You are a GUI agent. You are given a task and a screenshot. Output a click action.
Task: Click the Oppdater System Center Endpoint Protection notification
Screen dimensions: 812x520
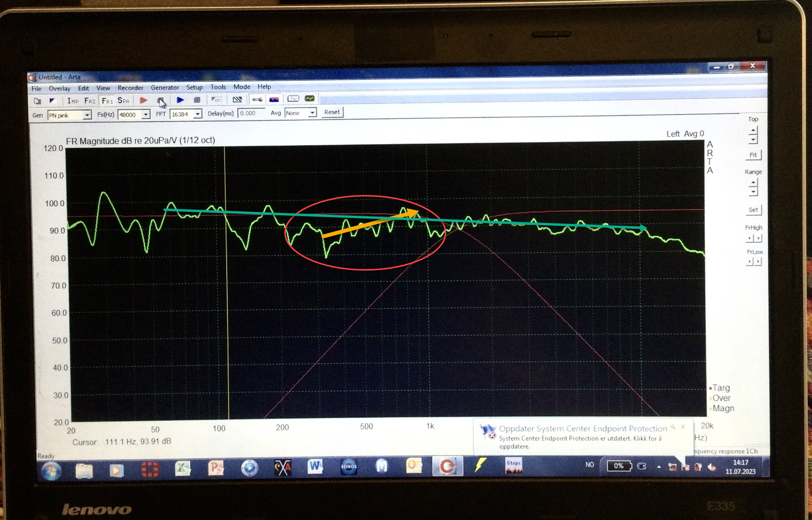coord(583,437)
